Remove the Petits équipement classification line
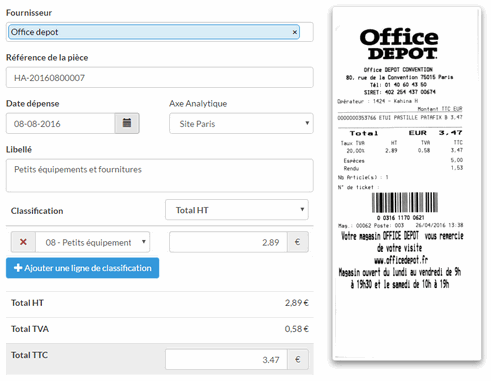 click(23, 242)
